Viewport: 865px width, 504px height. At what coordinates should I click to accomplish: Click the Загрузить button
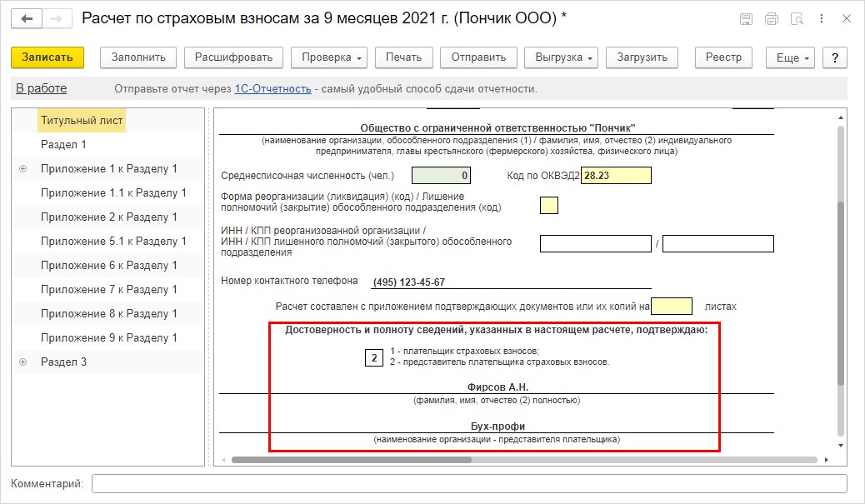tap(642, 57)
